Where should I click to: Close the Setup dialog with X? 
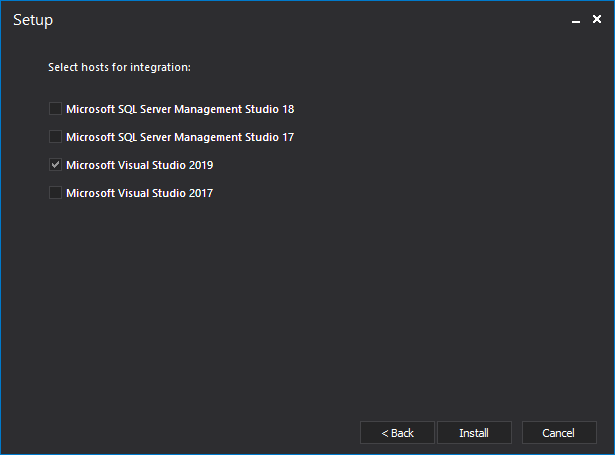coord(596,20)
